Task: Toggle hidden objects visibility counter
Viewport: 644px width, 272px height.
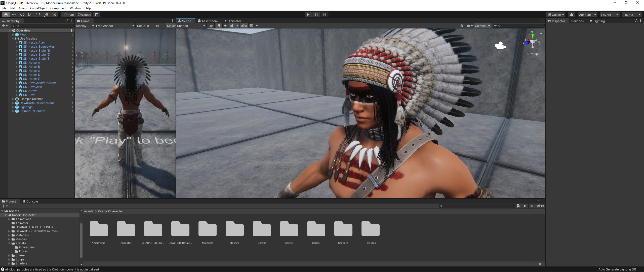Action: (244, 26)
